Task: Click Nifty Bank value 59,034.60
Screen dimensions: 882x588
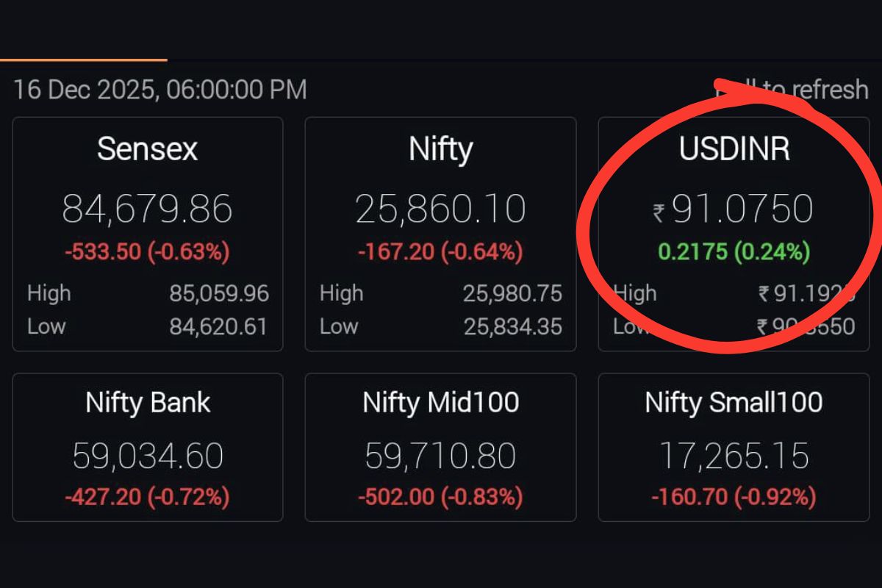Action: click(147, 456)
